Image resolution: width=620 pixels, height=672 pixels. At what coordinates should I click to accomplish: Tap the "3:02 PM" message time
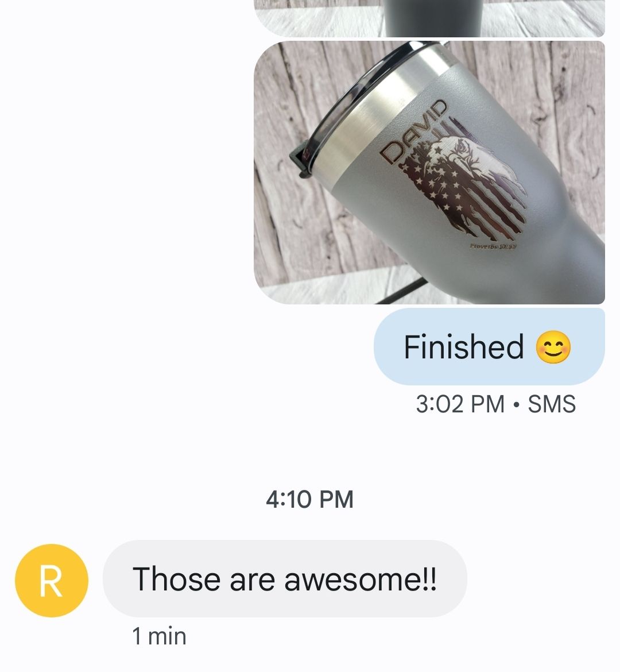point(460,404)
